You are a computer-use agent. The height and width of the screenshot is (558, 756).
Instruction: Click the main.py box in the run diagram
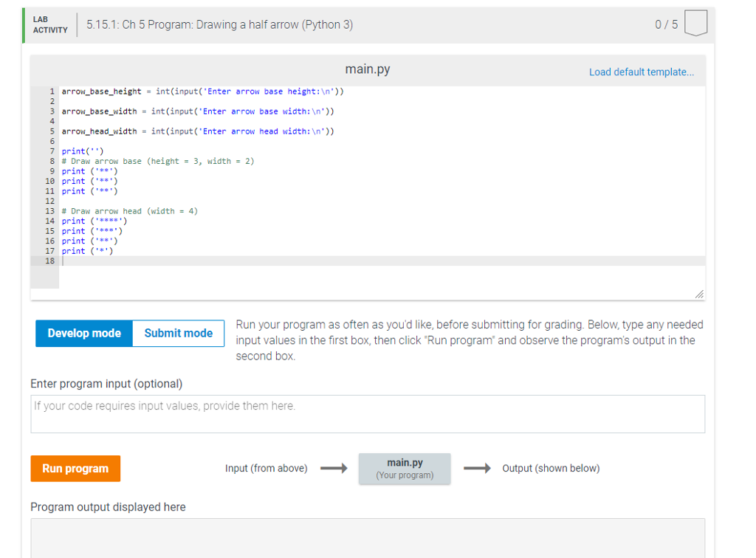point(404,468)
